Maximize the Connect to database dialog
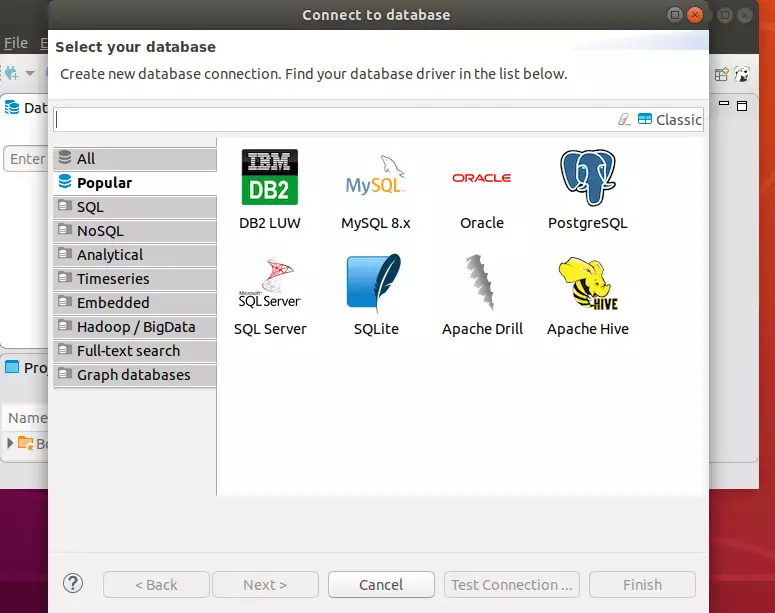The image size is (775, 613). (675, 15)
